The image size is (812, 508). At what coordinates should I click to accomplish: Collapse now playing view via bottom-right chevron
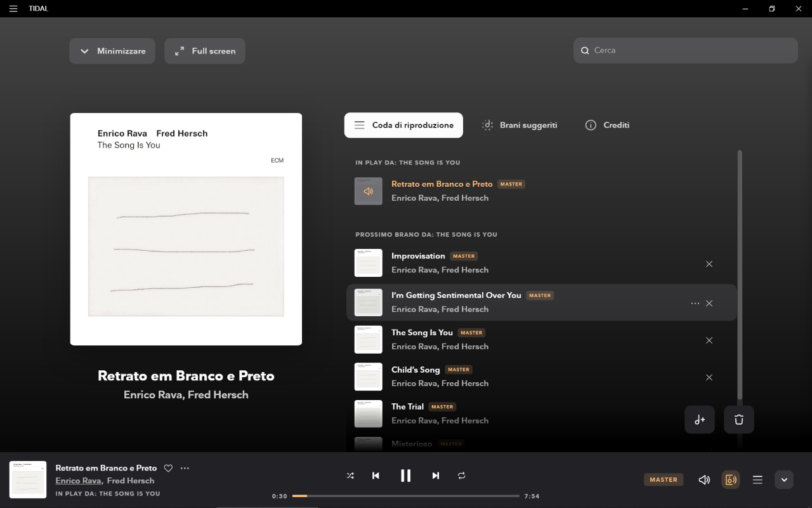pyautogui.click(x=784, y=480)
